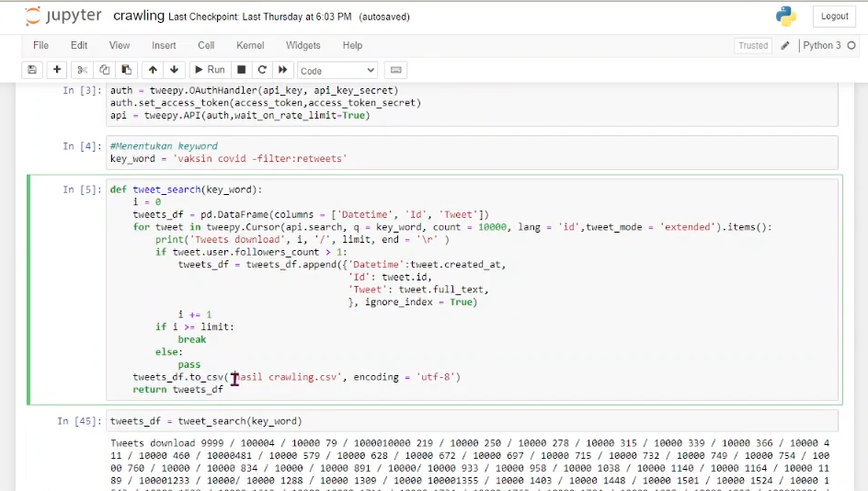Click the 'tweets_df = pd.DataFrame' line
Screen dimensions: 868x491
tap(311, 215)
